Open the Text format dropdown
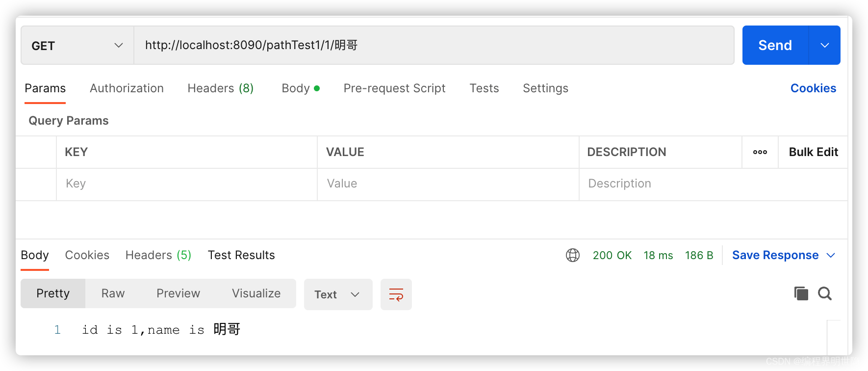Viewport: 868px width, 371px height. click(338, 294)
